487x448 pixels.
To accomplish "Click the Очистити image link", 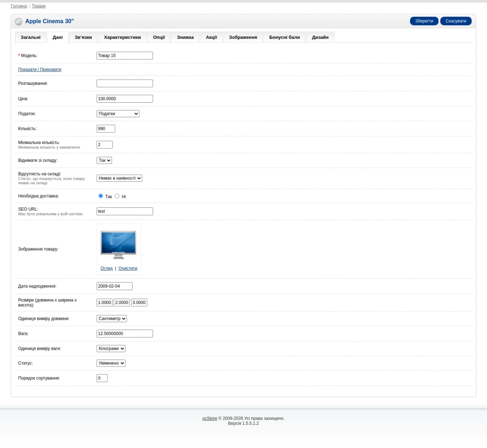I will click(x=128, y=269).
